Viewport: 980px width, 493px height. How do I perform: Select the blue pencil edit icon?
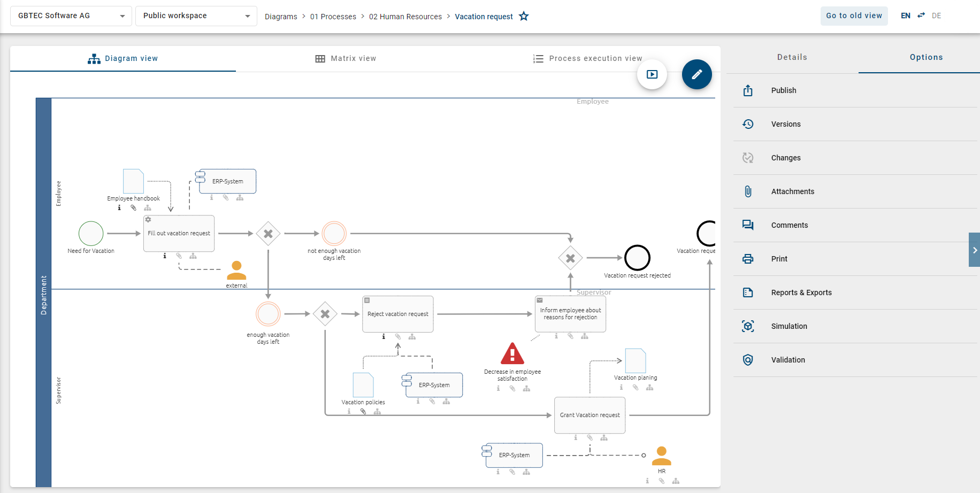click(696, 74)
